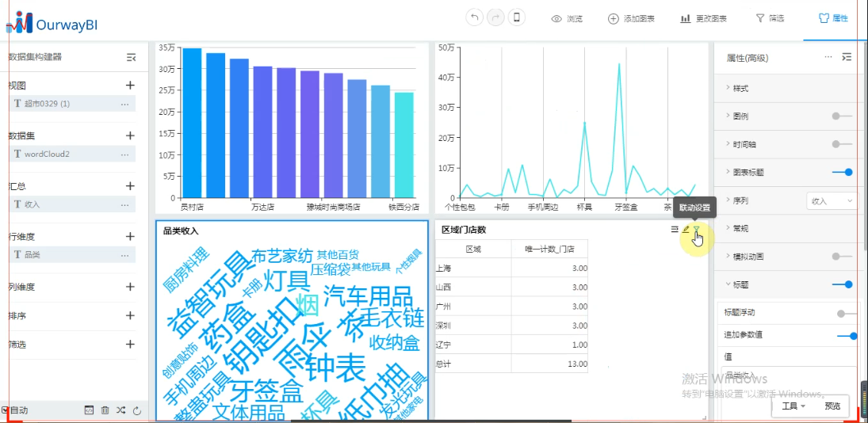Open the 序列 收入 dropdown
The image size is (868, 423).
tap(832, 200)
